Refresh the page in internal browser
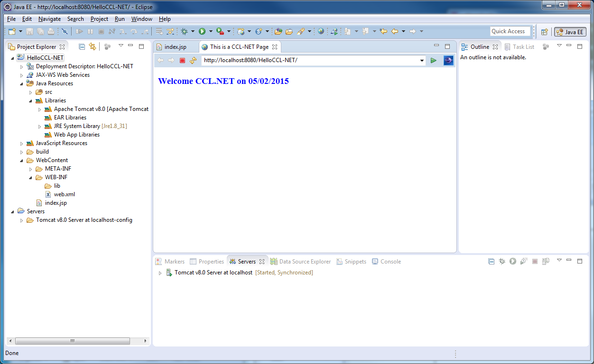The width and height of the screenshot is (594, 364). [193, 60]
